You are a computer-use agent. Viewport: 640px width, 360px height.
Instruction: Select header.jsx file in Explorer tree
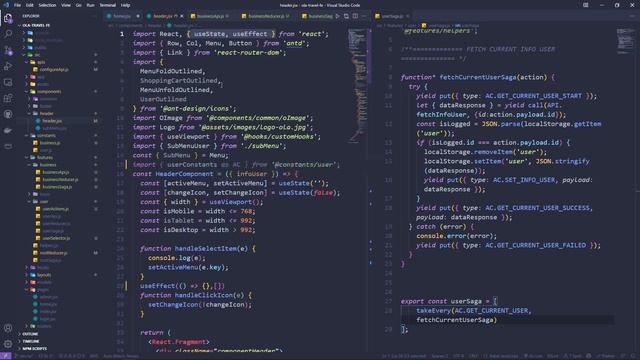52,121
